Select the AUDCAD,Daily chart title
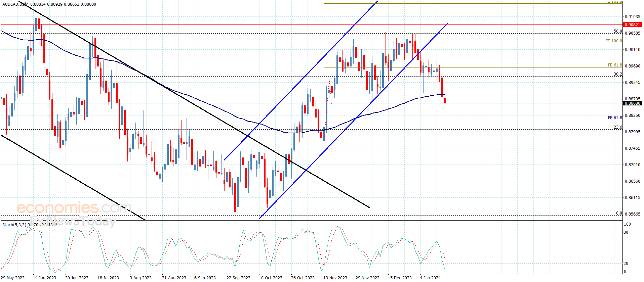This screenshot has width=644, height=282. 15,4
